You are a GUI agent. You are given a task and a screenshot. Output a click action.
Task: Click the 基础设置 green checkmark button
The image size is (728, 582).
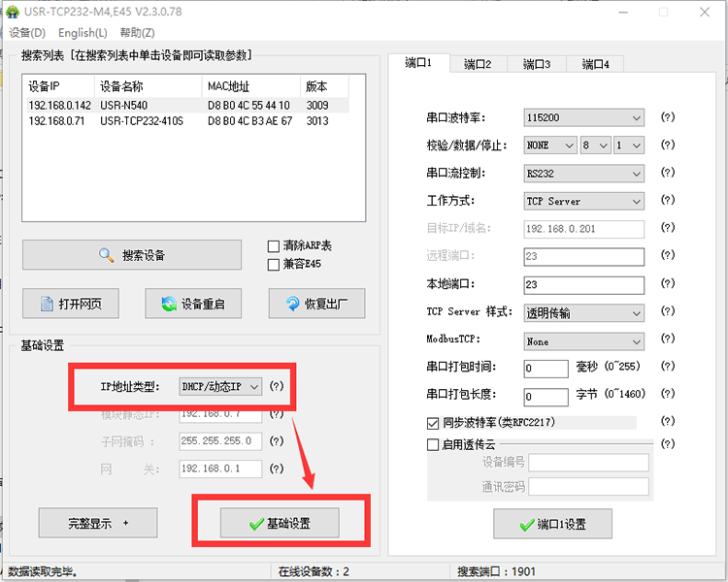tap(280, 523)
